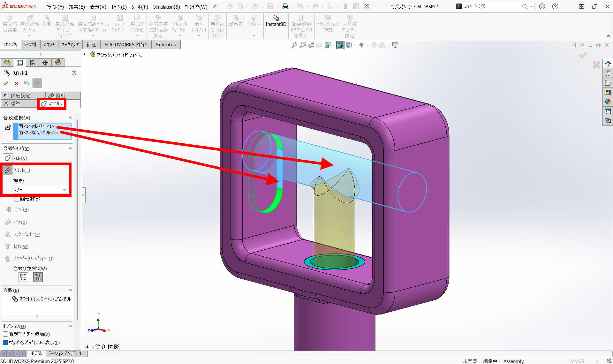Collapse 合致(E) section
Image resolution: width=613 pixels, height=364 pixels.
(x=70, y=290)
